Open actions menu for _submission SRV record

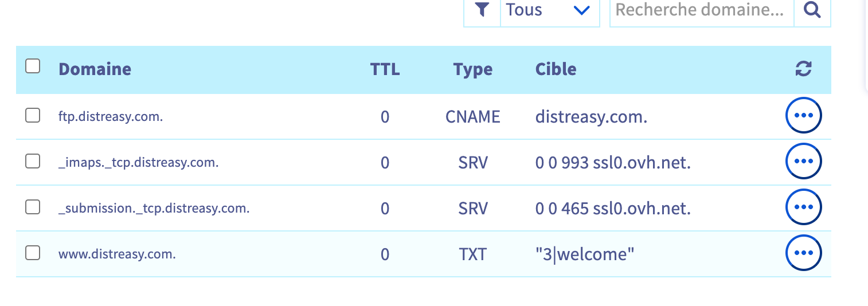(803, 207)
